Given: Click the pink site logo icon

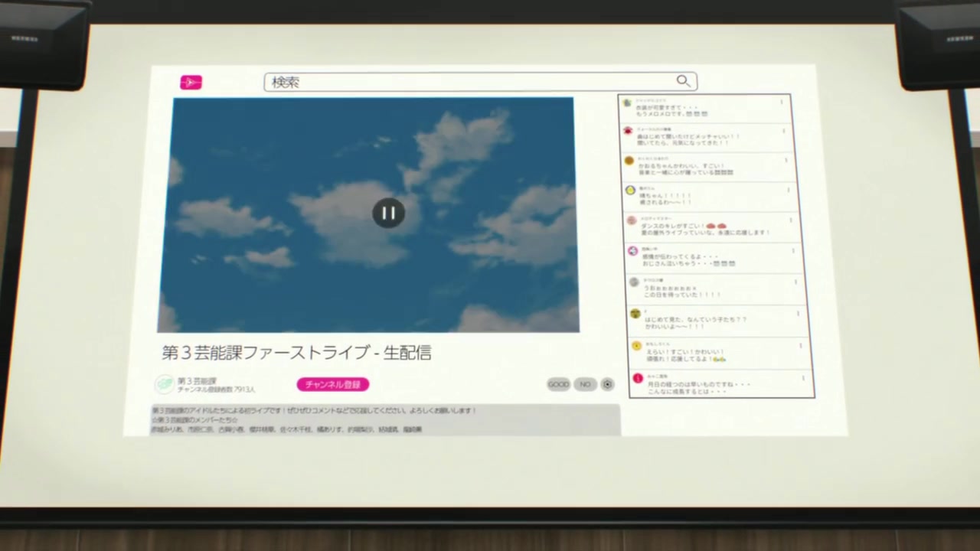Looking at the screenshot, I should click(191, 82).
